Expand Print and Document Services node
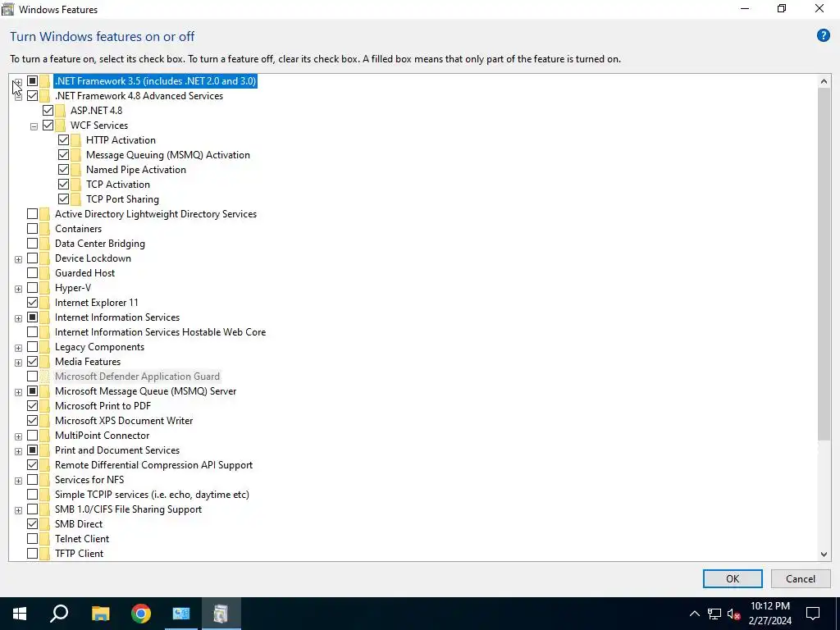This screenshot has width=840, height=630. coord(18,451)
